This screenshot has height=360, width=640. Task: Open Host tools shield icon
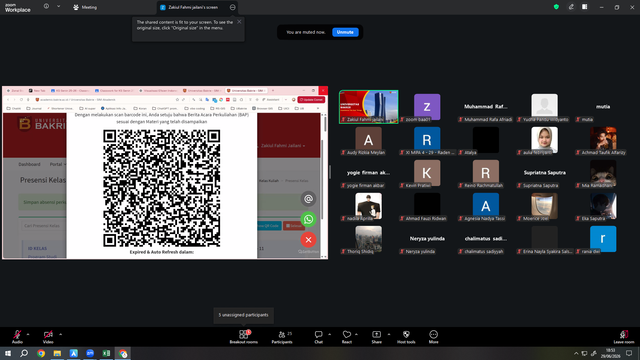click(406, 334)
